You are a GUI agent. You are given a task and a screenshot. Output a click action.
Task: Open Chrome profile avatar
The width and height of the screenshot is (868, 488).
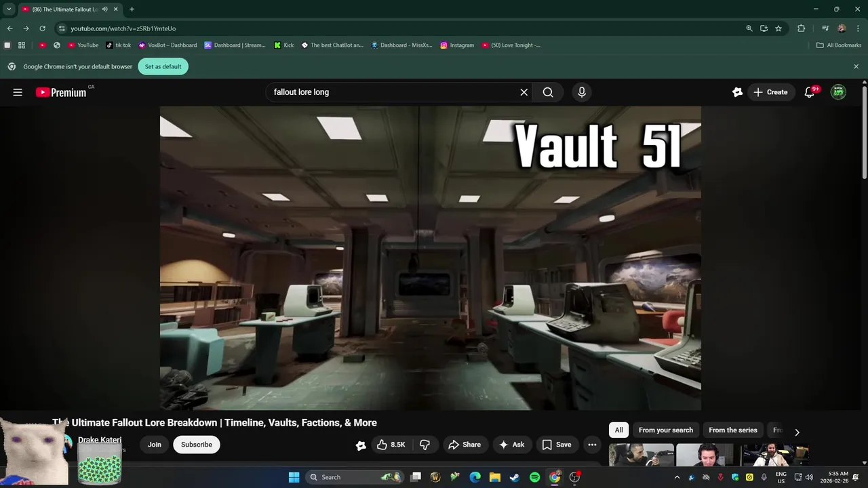pyautogui.click(x=842, y=28)
